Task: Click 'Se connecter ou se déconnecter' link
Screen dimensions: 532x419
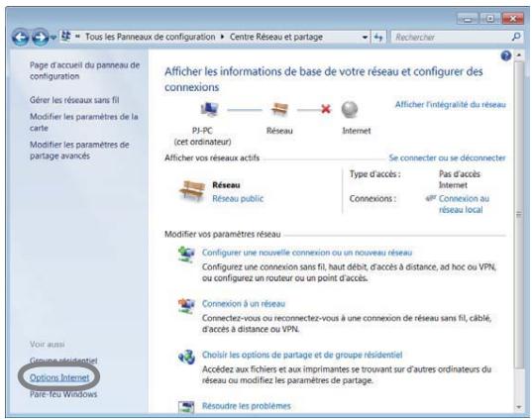Action: pos(447,157)
